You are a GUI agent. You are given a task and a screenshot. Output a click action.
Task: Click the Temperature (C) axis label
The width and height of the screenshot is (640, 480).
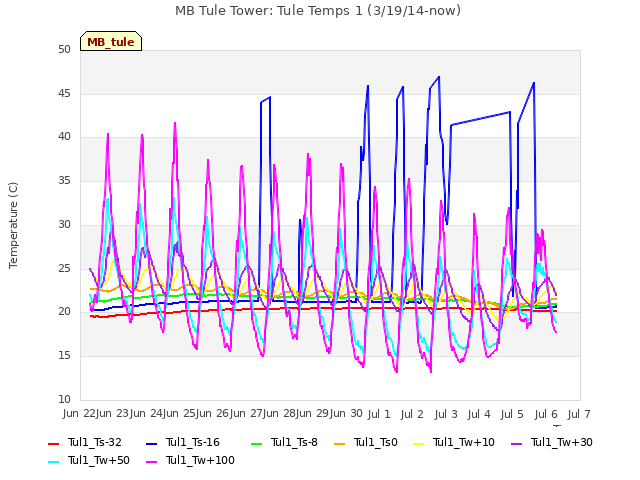coord(13,225)
